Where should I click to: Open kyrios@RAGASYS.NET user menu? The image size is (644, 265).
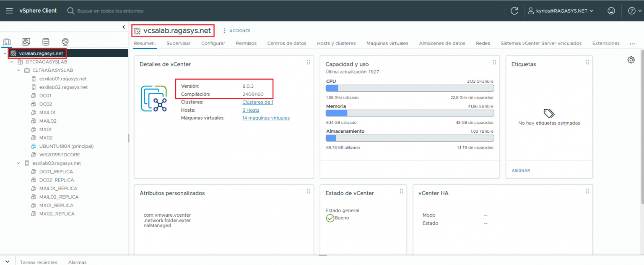click(x=561, y=11)
